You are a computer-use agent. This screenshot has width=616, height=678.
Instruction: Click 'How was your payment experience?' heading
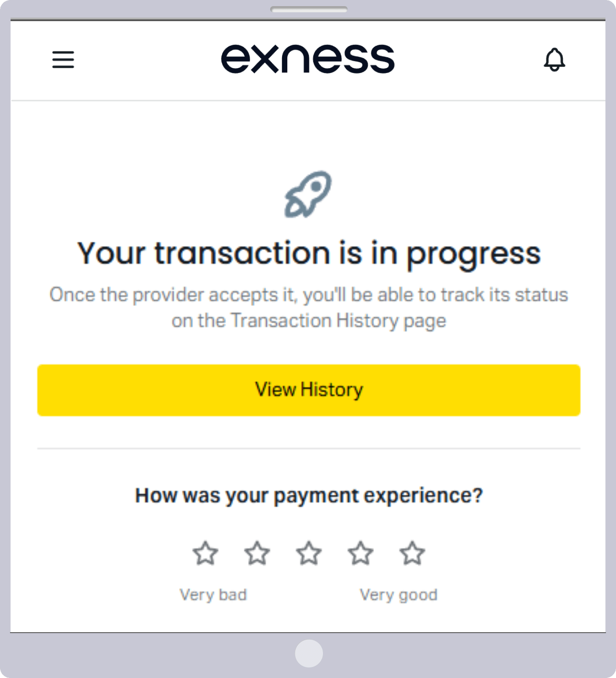point(309,496)
